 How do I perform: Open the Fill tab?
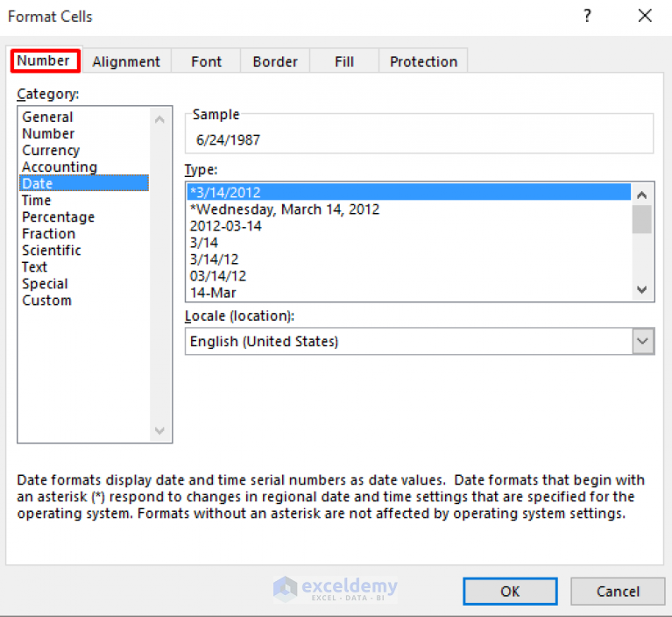[x=344, y=61]
